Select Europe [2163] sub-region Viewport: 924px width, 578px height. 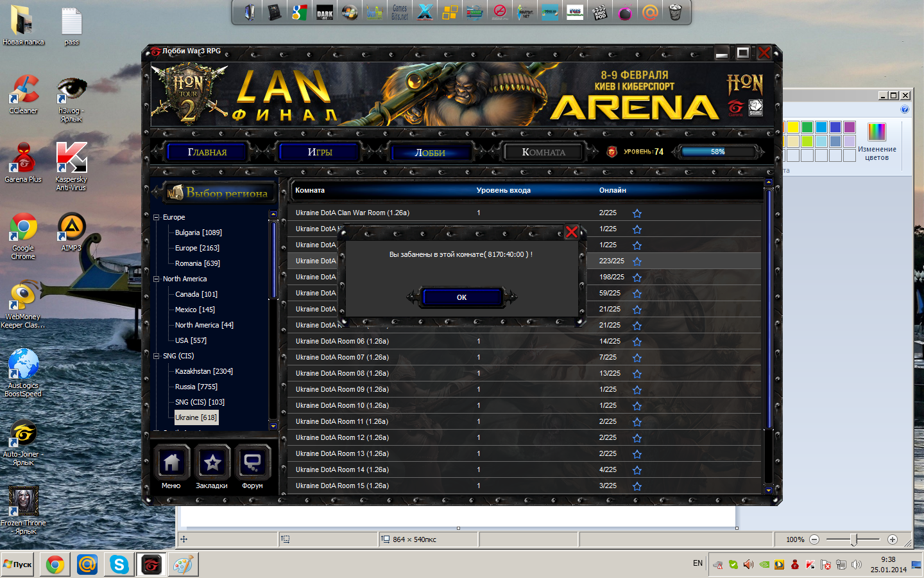point(197,248)
